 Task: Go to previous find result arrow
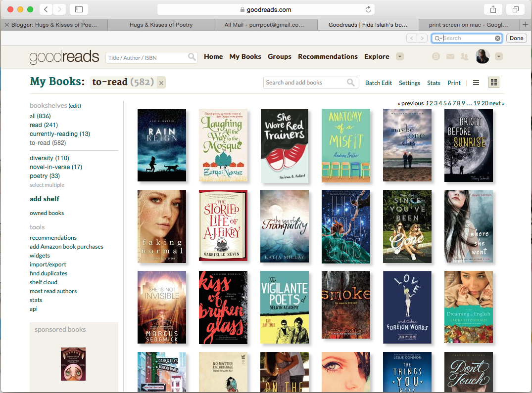(x=412, y=38)
